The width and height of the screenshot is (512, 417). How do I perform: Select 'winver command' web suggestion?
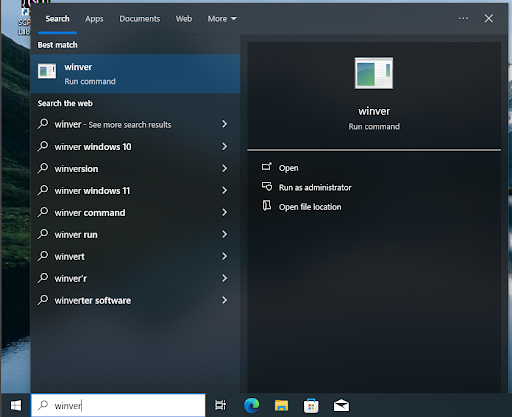tap(135, 213)
